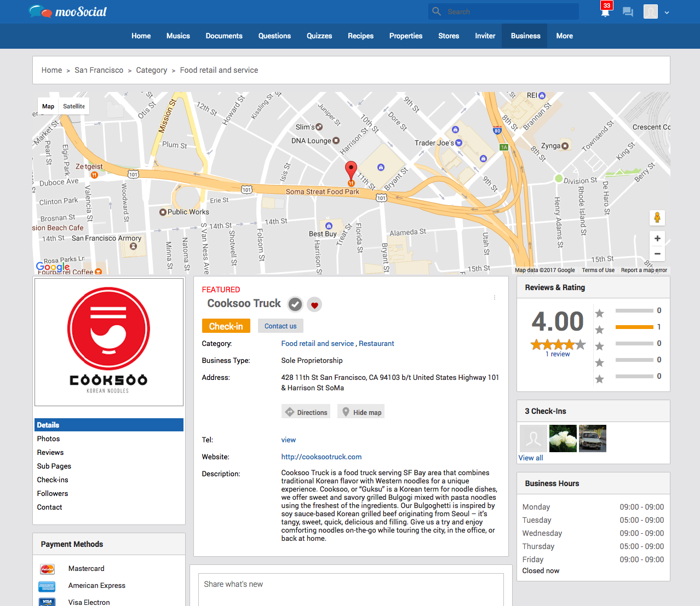Select the Business menu item
Screen dimensions: 700x606
[525, 36]
